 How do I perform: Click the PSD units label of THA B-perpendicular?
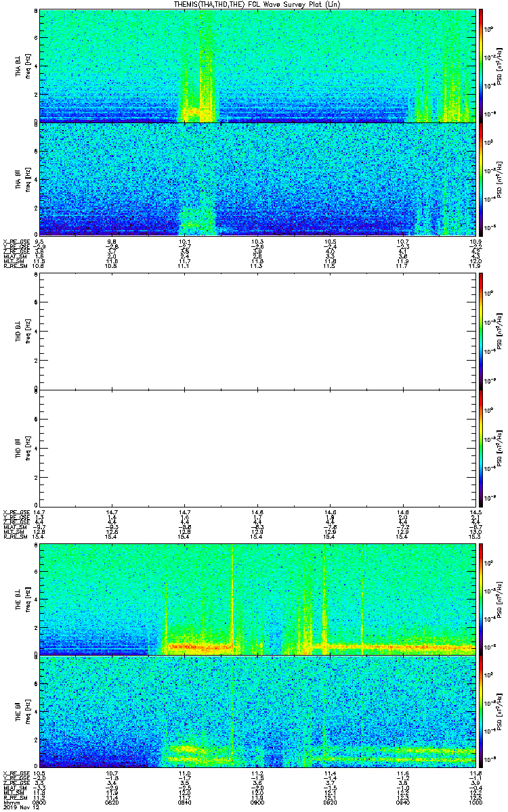click(499, 66)
